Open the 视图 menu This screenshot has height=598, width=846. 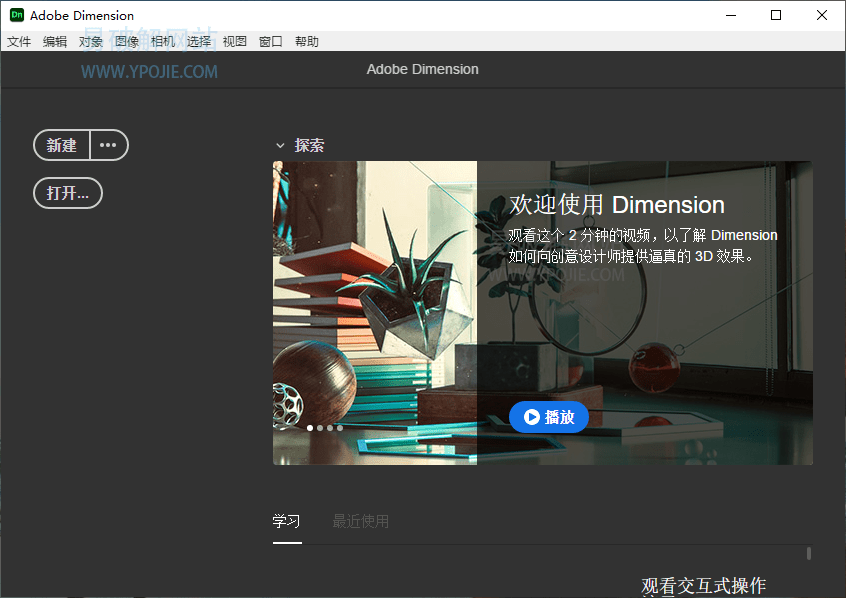coord(235,42)
